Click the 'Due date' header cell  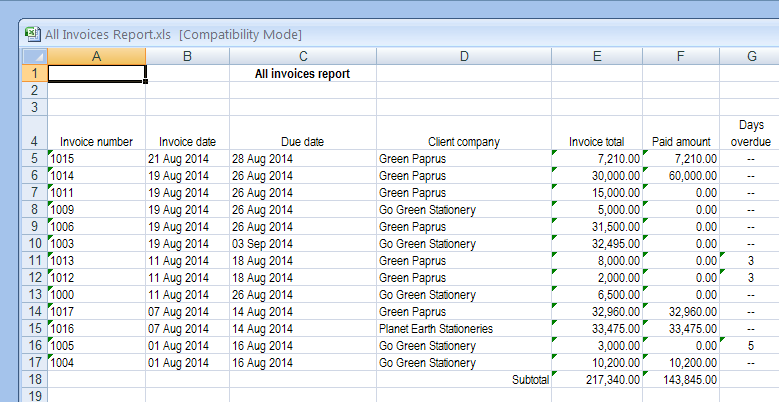(x=303, y=133)
